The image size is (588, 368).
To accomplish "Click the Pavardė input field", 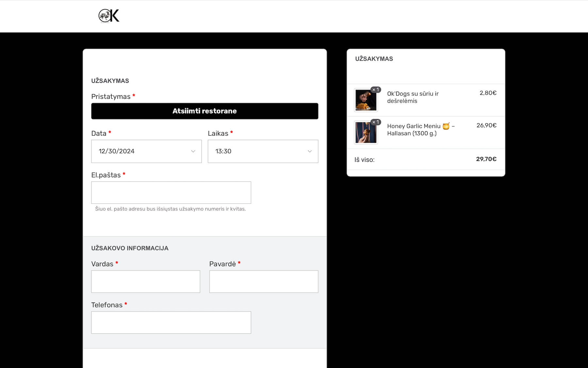I will [x=264, y=281].
